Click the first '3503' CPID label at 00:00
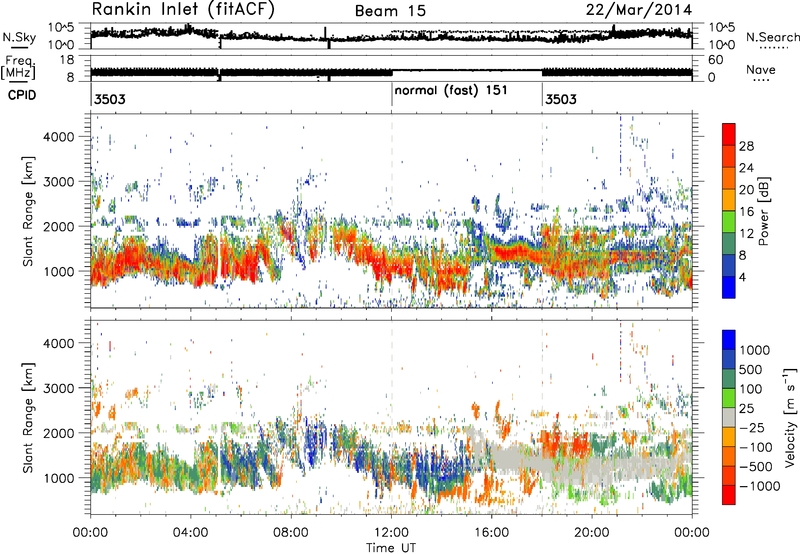Screen dimensions: 800x554 pos(110,99)
